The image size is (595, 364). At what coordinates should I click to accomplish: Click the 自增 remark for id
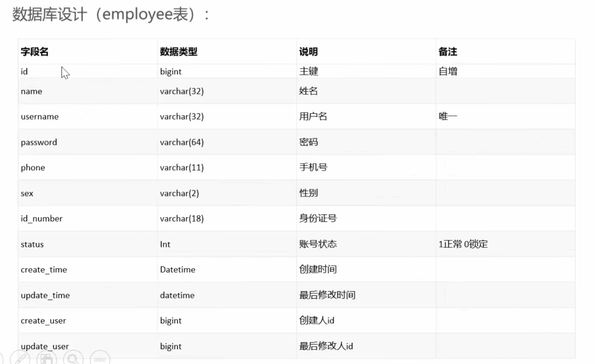point(448,71)
